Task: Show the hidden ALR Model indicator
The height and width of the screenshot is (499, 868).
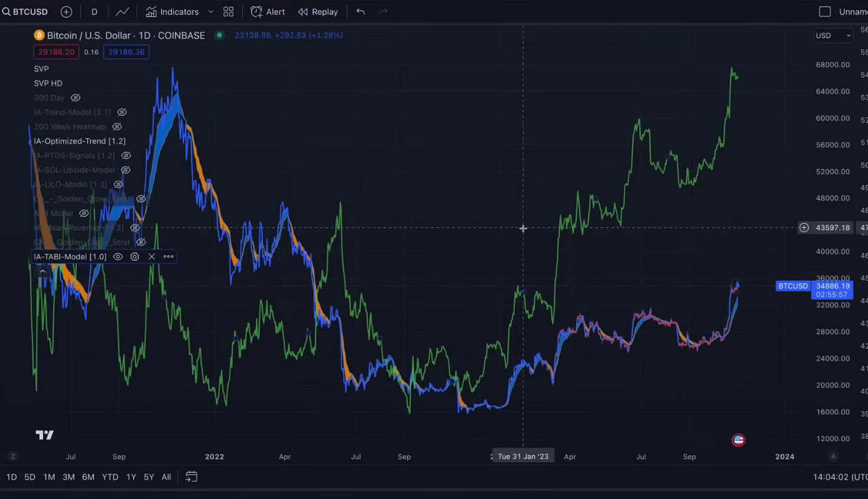Action: coord(84,213)
